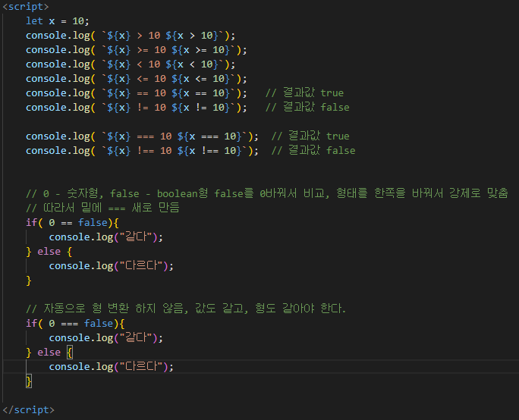Click the console.log line with 'x != 10'
Screen dimensions: 519x420
[137, 108]
